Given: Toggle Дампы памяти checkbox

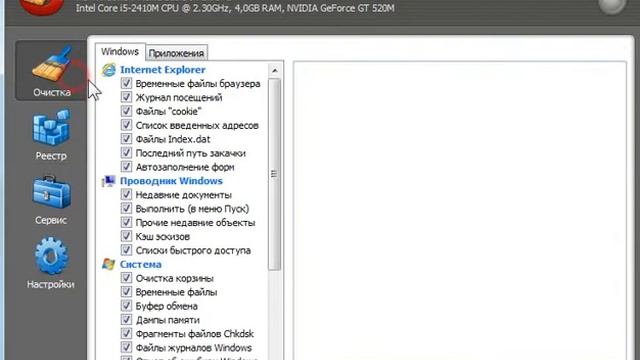Looking at the screenshot, I should point(127,320).
